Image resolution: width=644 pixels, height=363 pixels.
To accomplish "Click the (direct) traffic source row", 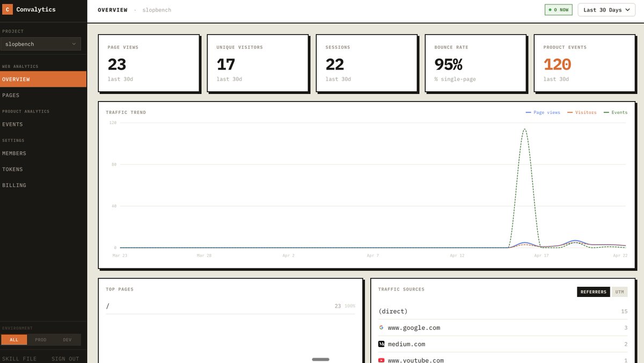I will coord(503,311).
